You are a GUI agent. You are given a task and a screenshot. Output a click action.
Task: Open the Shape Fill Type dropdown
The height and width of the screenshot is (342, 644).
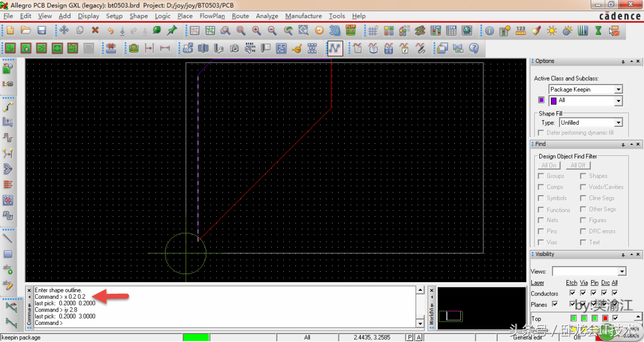(x=618, y=122)
